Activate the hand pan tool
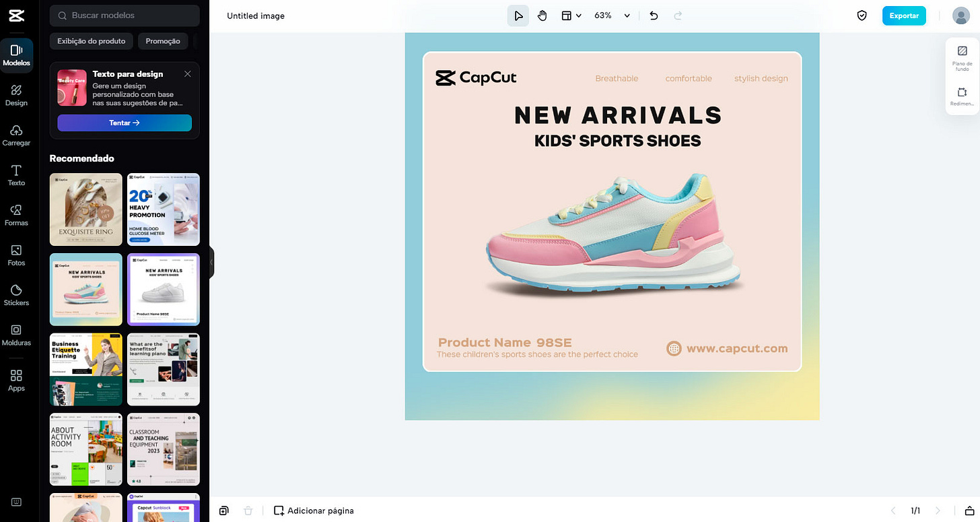 tap(542, 15)
